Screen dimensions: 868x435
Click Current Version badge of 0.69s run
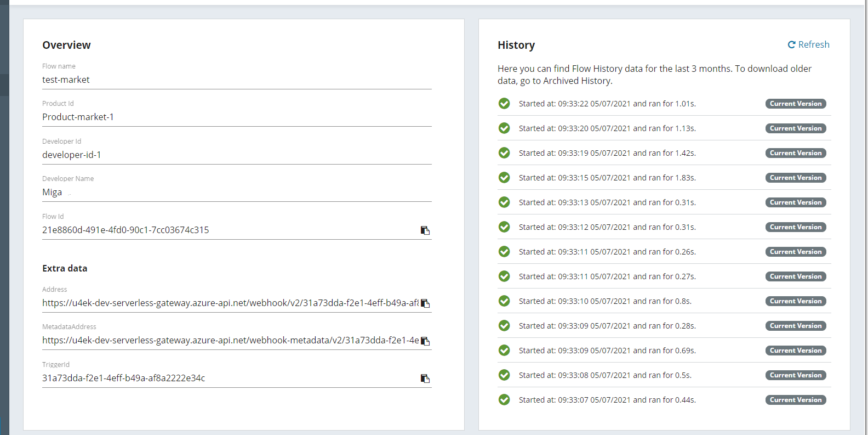tap(796, 351)
